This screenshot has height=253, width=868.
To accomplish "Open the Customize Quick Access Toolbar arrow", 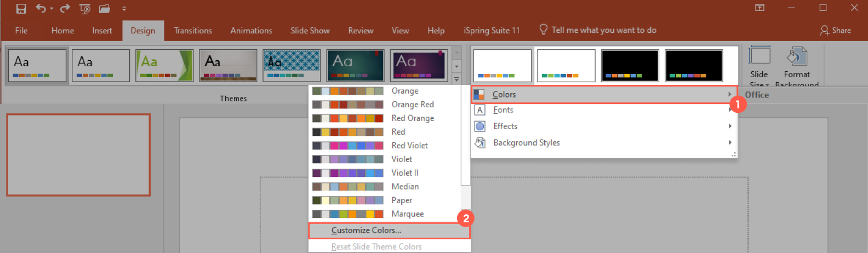I will point(124,9).
